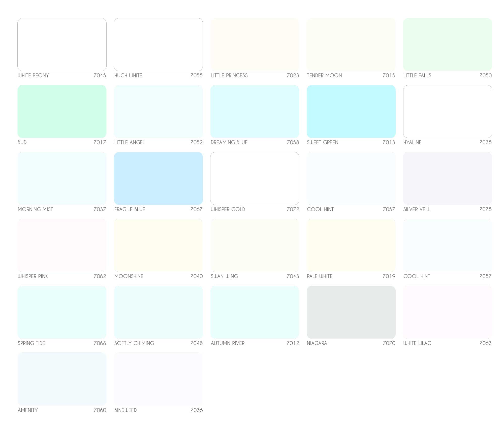Click the Spring Tide 7068 swatch

(x=62, y=312)
